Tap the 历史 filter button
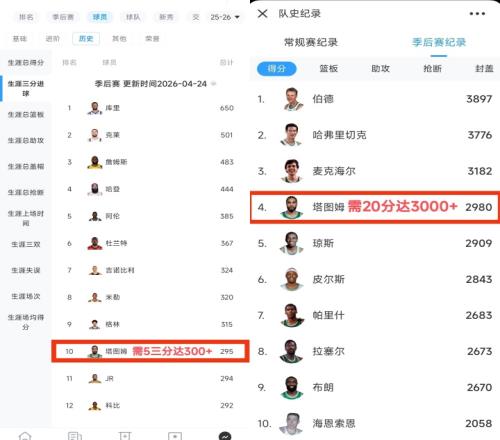500x440 pixels. click(x=86, y=39)
